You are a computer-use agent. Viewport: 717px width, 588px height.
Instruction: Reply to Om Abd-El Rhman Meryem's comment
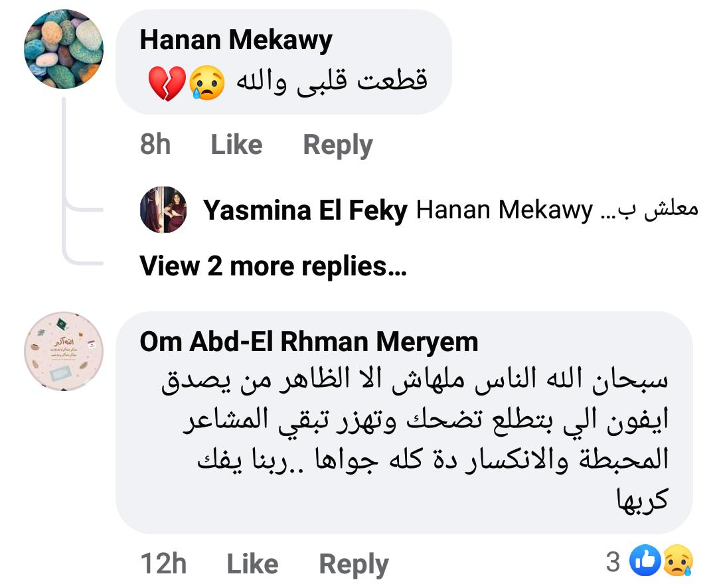coord(353,564)
